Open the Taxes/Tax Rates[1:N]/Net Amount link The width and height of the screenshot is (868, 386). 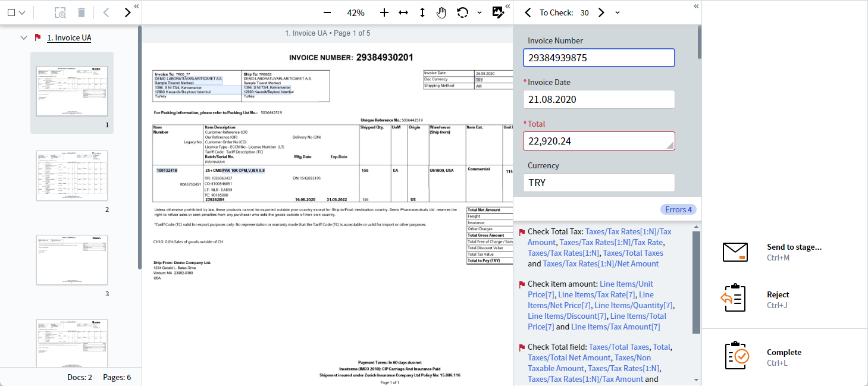(x=601, y=263)
